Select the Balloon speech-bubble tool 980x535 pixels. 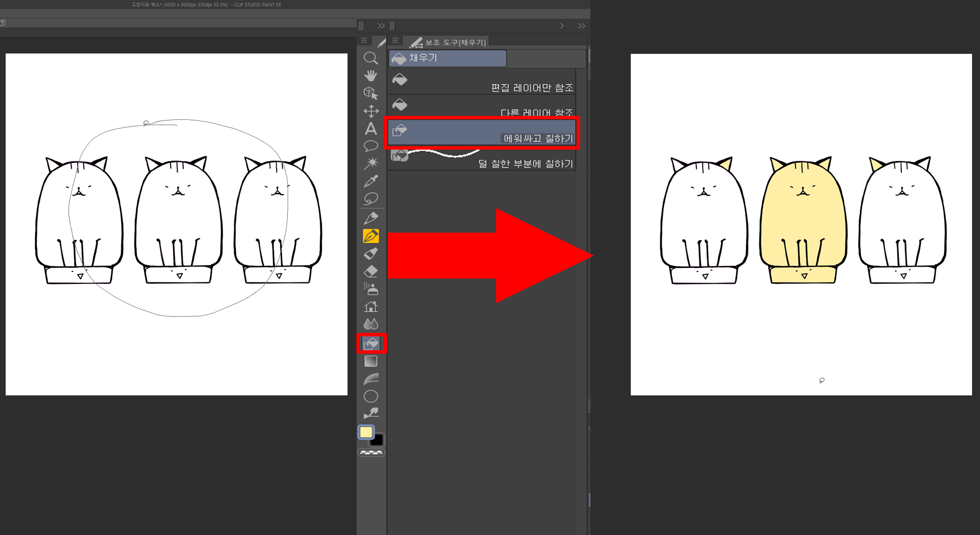coord(370,146)
